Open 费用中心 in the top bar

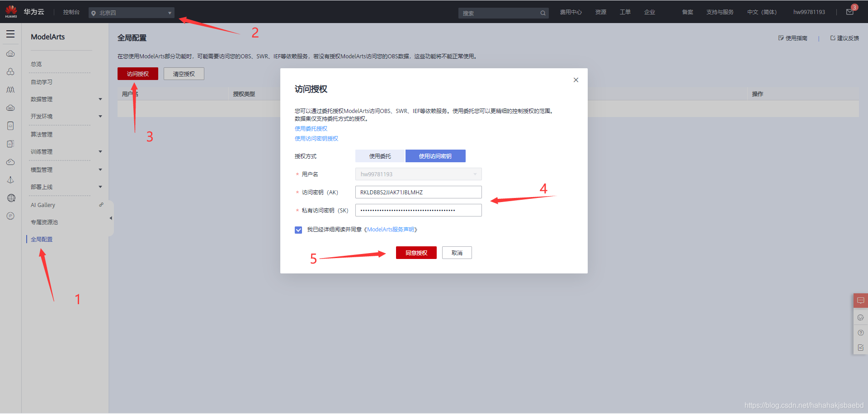(x=571, y=12)
